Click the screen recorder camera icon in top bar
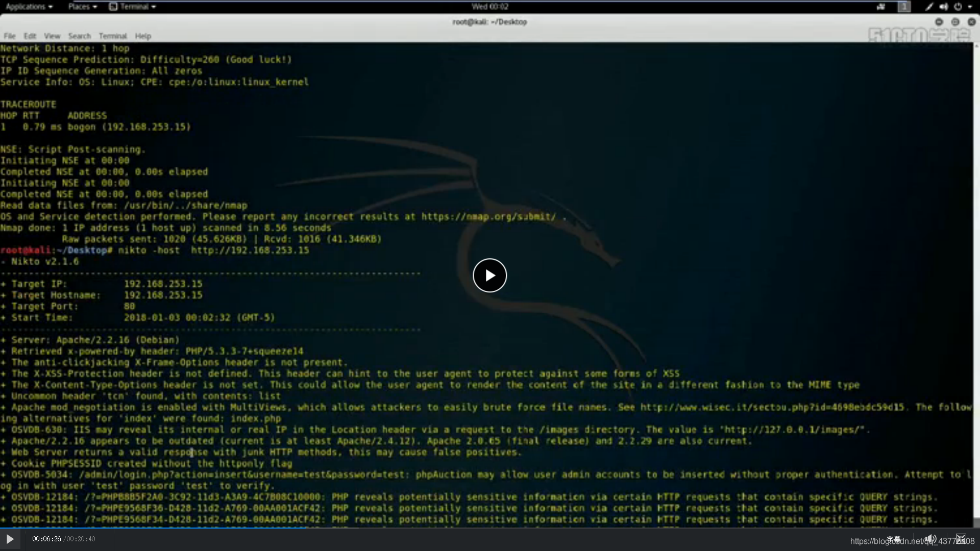 [x=881, y=7]
